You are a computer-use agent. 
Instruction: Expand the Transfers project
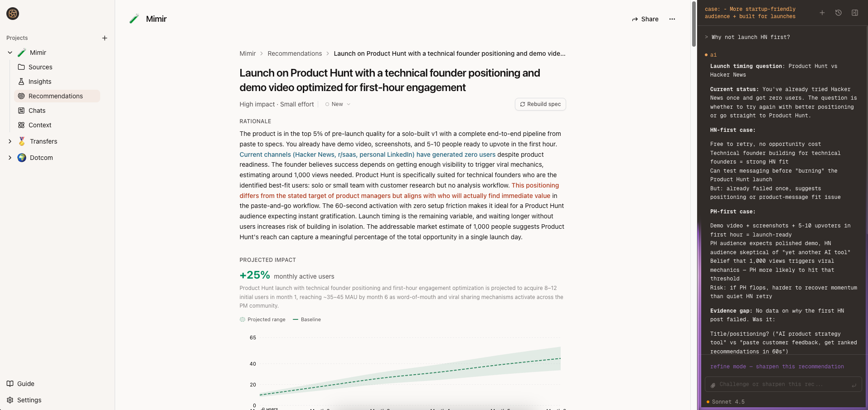click(x=10, y=141)
